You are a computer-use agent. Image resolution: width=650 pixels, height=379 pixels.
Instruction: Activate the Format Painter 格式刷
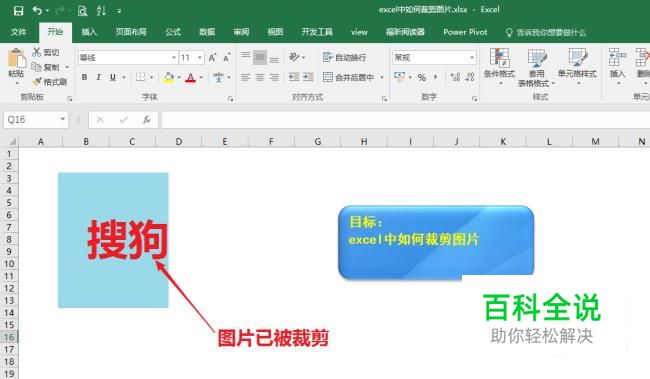(50, 82)
